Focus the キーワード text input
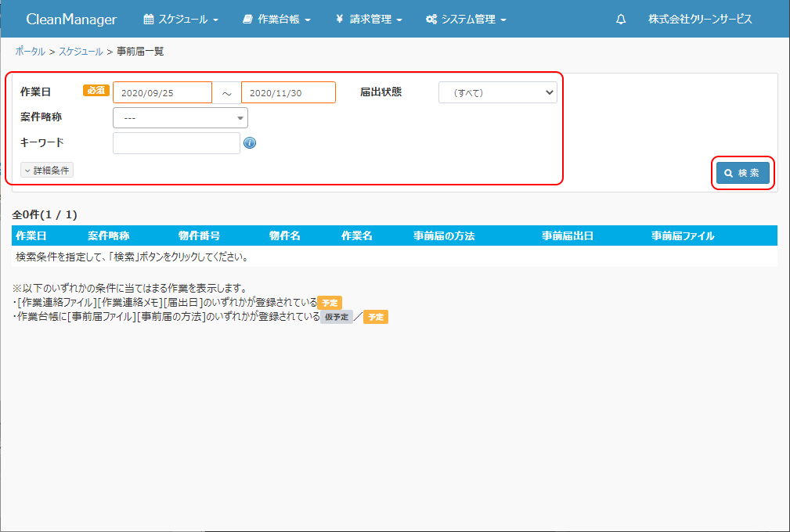The image size is (790, 532). click(x=176, y=143)
